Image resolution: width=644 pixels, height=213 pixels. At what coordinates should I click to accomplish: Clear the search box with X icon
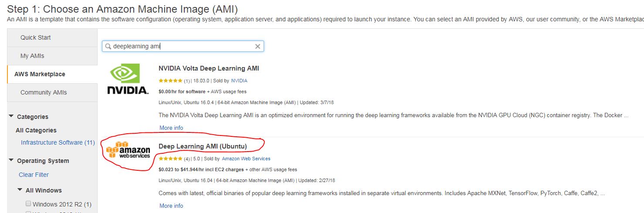(258, 46)
